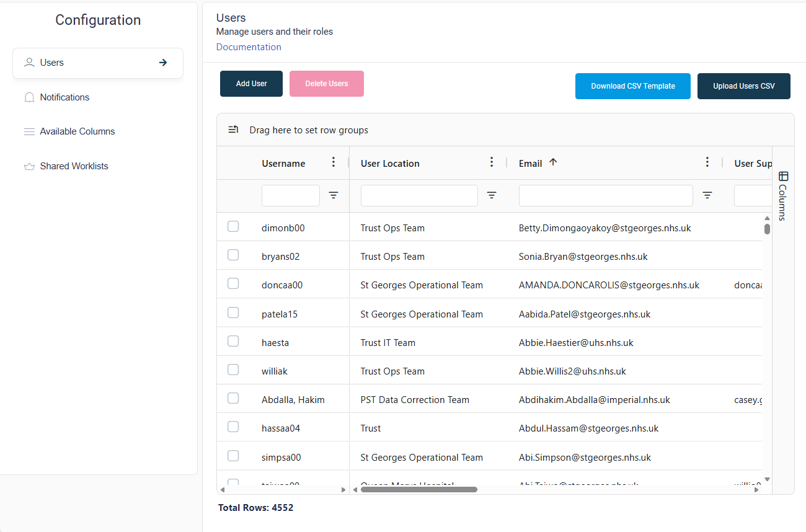Click the Email column filter icon
This screenshot has width=806, height=532.
[707, 195]
